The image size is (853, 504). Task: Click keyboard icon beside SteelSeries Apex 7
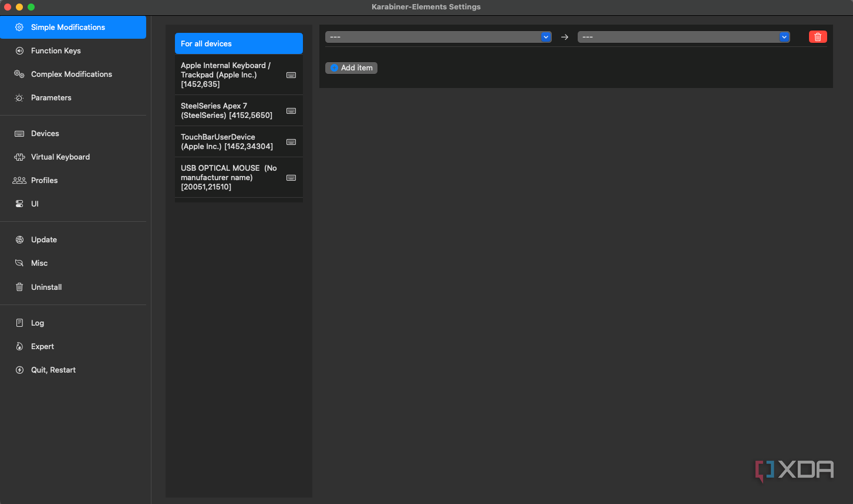(291, 111)
